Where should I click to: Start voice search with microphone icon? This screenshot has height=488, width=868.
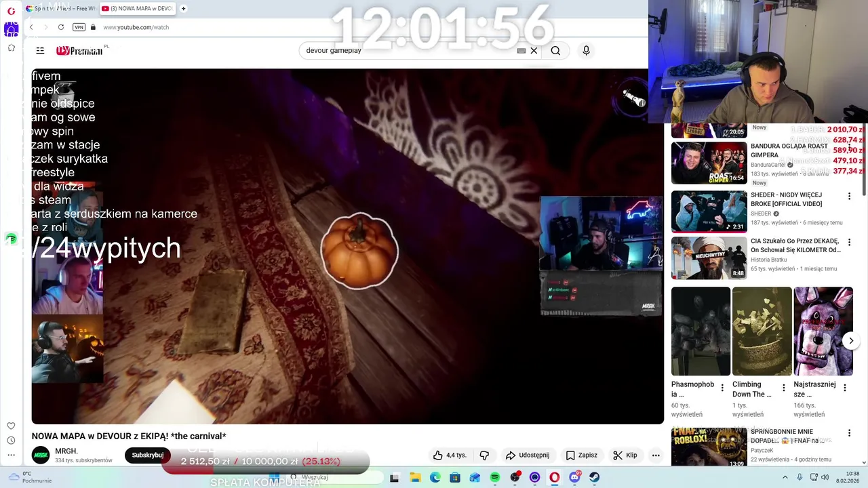pos(586,50)
